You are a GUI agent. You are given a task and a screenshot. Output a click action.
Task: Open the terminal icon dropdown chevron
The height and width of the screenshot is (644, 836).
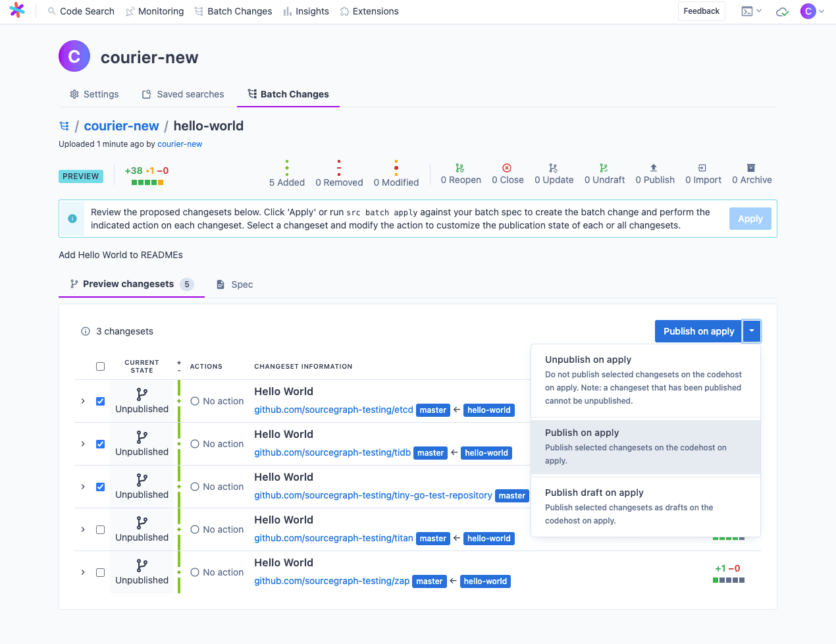point(759,11)
